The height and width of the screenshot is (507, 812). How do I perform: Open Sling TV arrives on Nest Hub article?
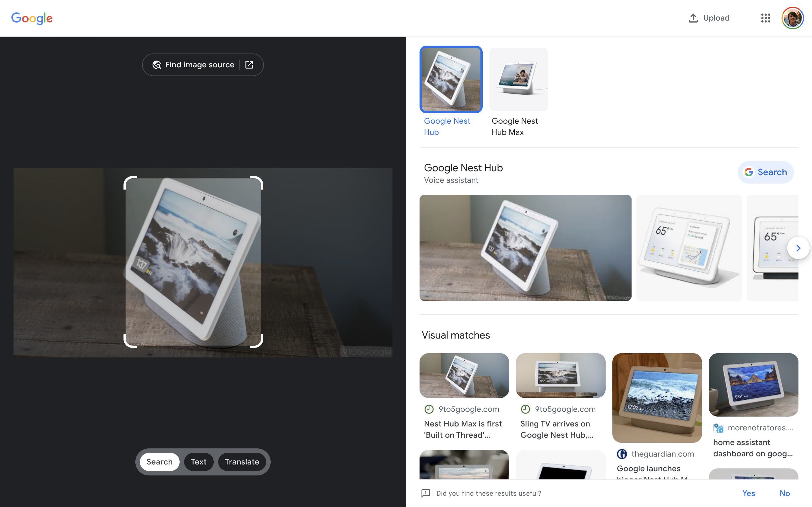(x=556, y=429)
